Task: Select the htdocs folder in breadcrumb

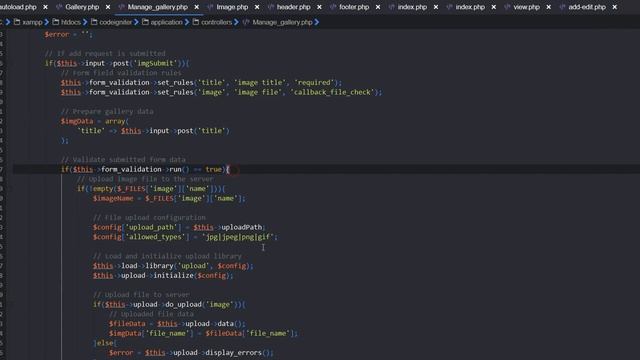Action: click(71, 22)
